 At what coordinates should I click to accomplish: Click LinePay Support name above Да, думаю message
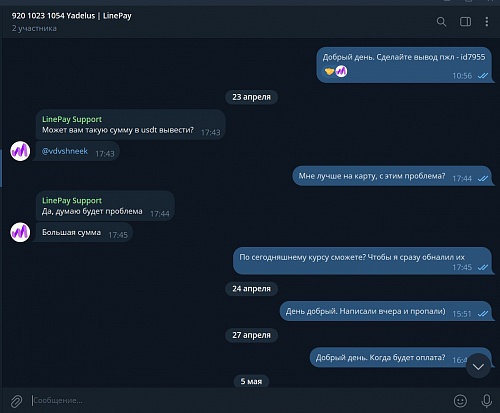click(x=72, y=201)
